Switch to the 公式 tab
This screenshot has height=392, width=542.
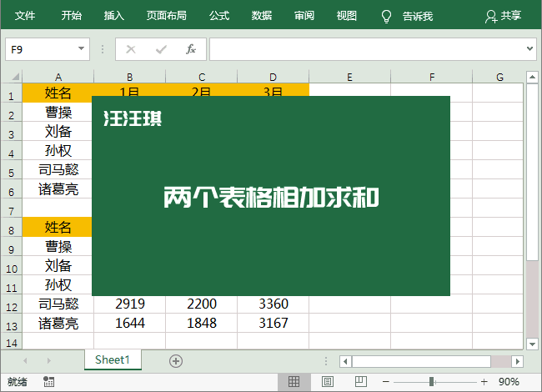click(x=219, y=16)
